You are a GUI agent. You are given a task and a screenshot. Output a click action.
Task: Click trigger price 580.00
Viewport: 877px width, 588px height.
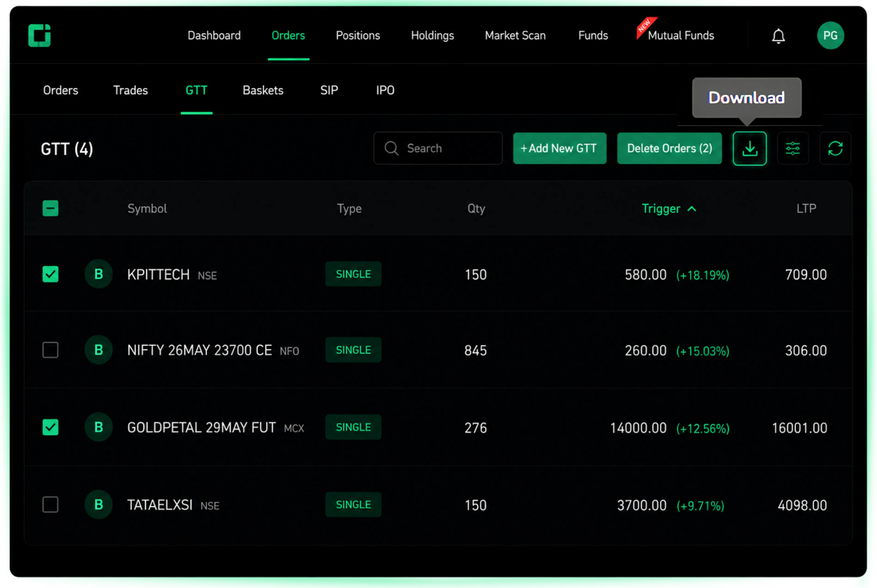(646, 275)
